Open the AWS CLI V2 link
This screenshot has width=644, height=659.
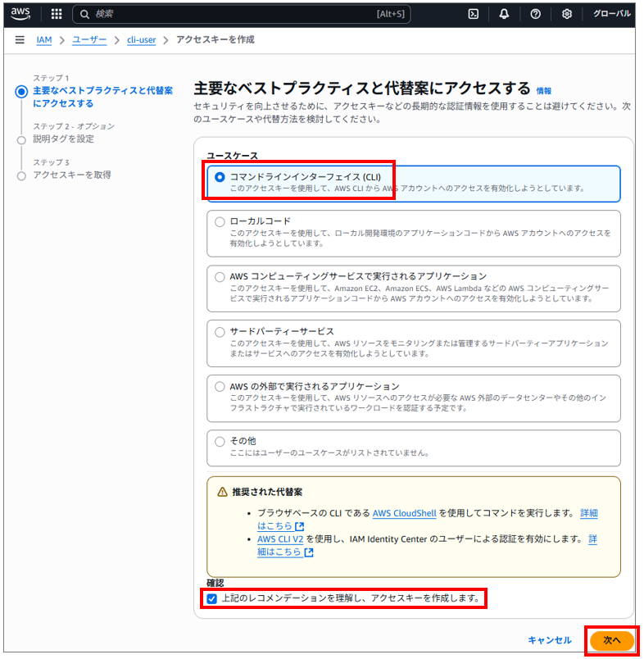[x=280, y=539]
